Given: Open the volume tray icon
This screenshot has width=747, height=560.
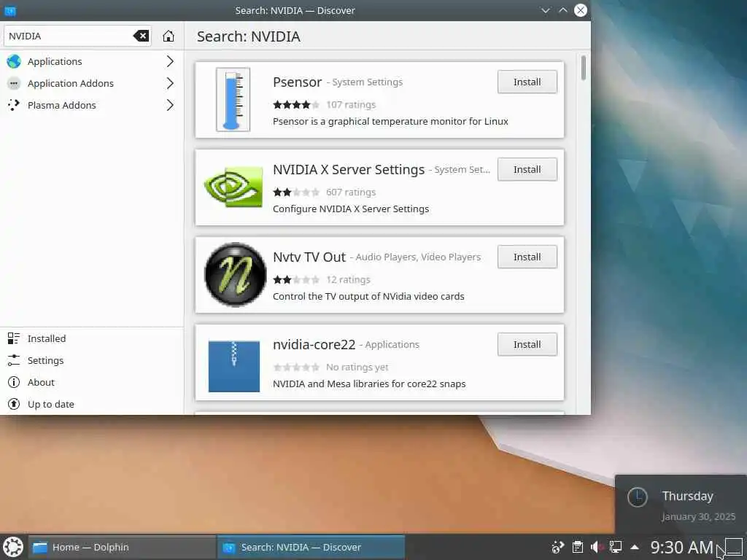Looking at the screenshot, I should [597, 547].
